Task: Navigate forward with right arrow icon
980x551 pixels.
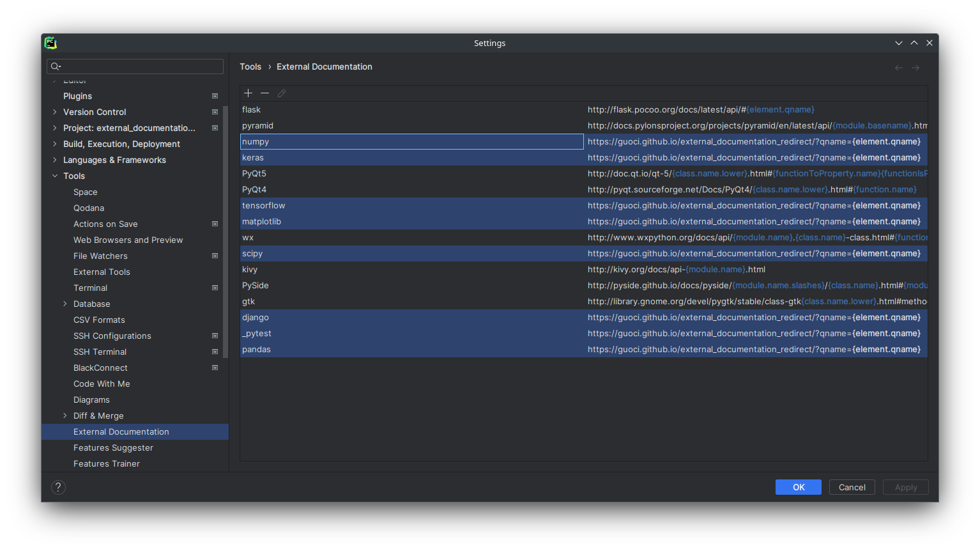Action: (915, 67)
